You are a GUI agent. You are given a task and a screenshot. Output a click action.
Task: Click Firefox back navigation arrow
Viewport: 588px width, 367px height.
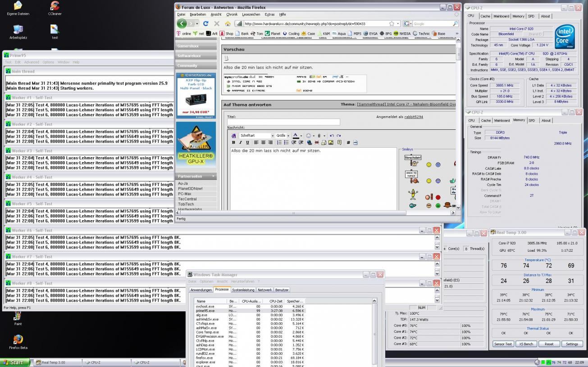click(x=182, y=23)
